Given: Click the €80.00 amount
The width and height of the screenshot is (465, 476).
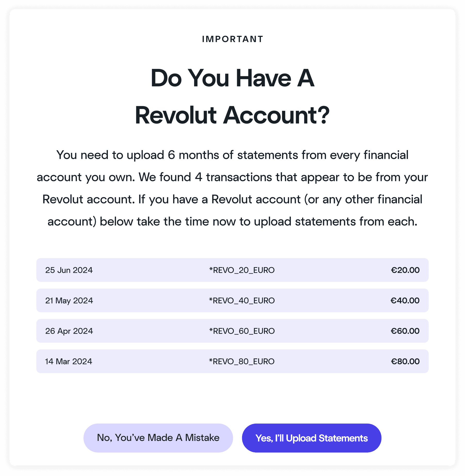Looking at the screenshot, I should [x=405, y=362].
